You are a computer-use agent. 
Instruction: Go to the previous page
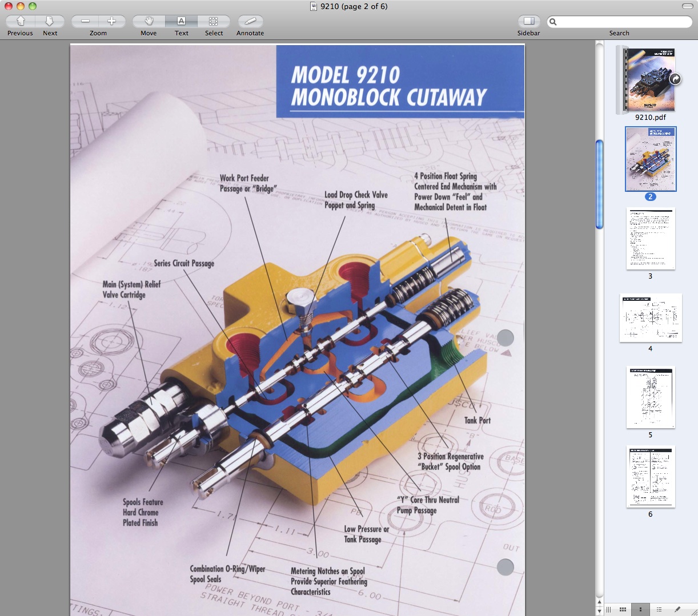point(21,22)
